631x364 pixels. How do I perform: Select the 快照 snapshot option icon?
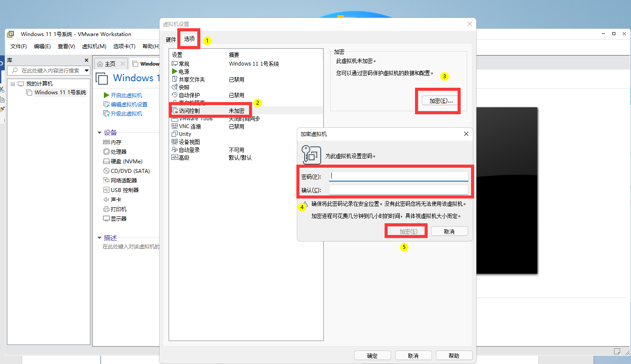pyautogui.click(x=175, y=87)
